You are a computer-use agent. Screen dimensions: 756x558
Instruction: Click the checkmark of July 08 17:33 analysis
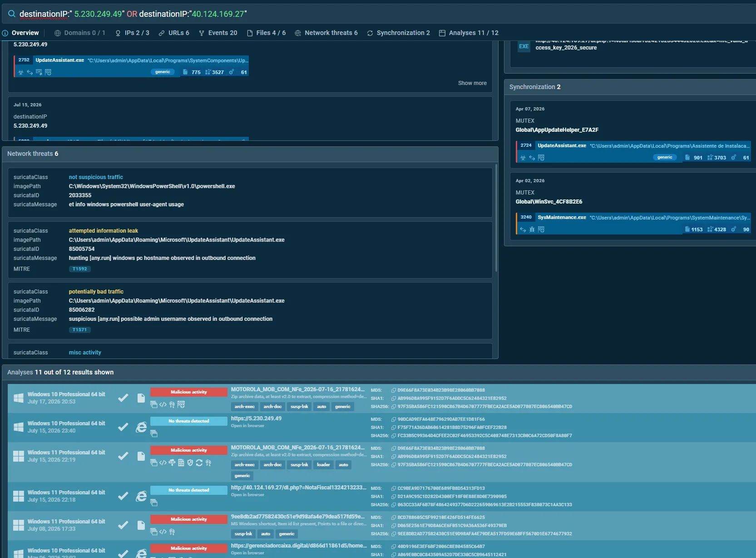(x=123, y=525)
